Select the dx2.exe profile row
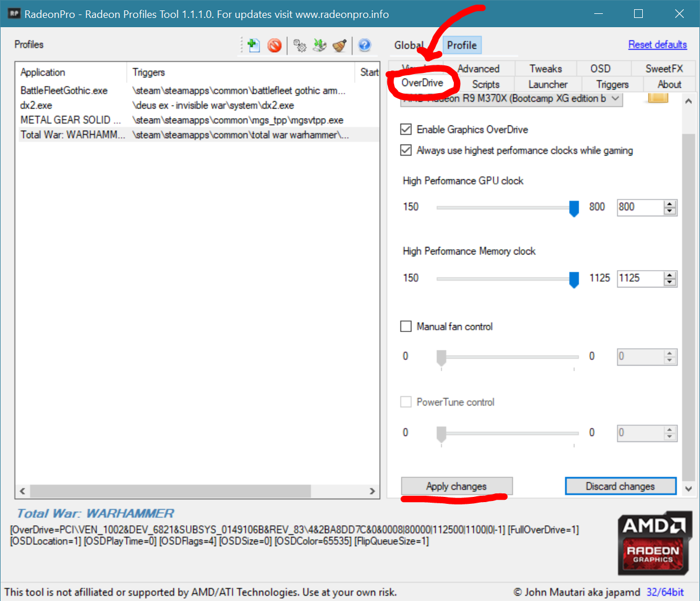700x601 pixels. pos(198,105)
